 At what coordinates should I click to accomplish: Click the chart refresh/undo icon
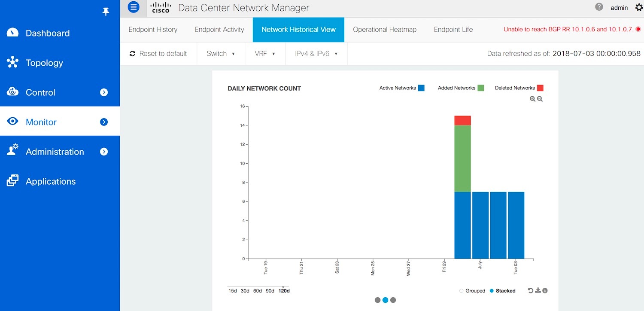531,291
